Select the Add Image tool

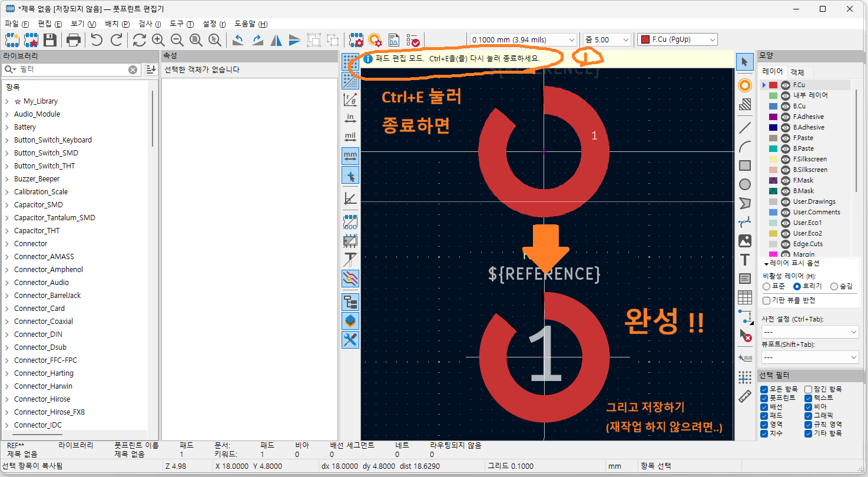[x=745, y=241]
